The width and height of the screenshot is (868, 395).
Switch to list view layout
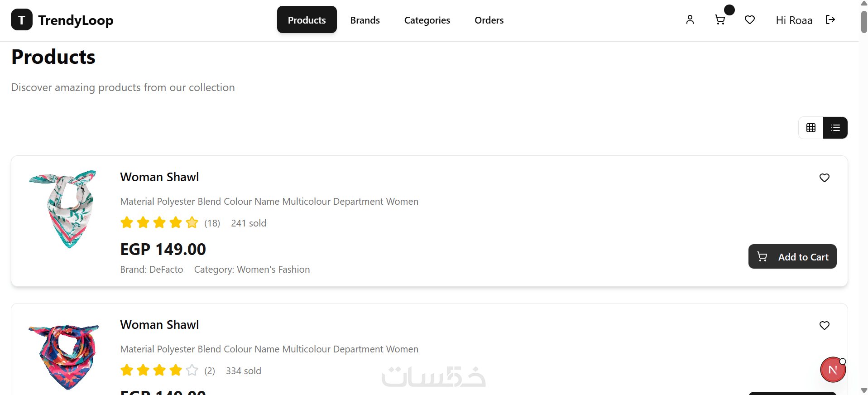coord(835,128)
